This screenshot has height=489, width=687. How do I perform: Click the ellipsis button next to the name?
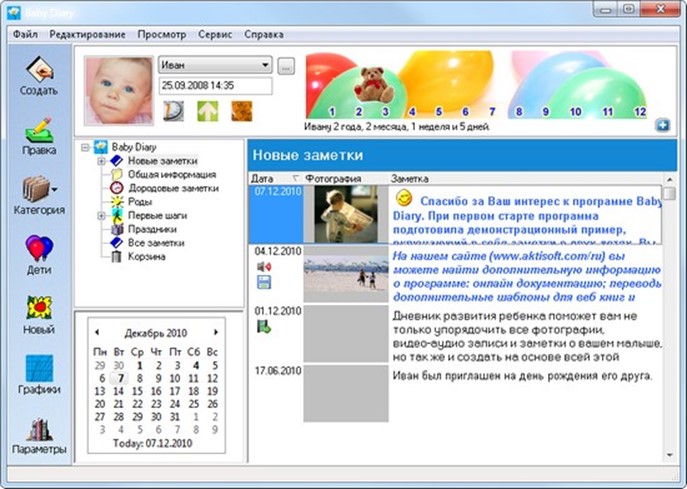[286, 66]
